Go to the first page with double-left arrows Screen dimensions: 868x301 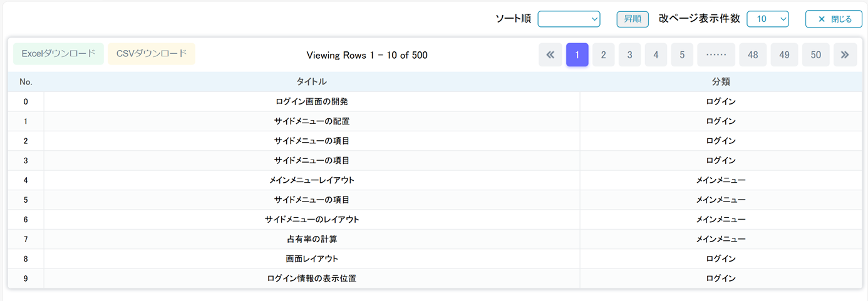point(550,55)
